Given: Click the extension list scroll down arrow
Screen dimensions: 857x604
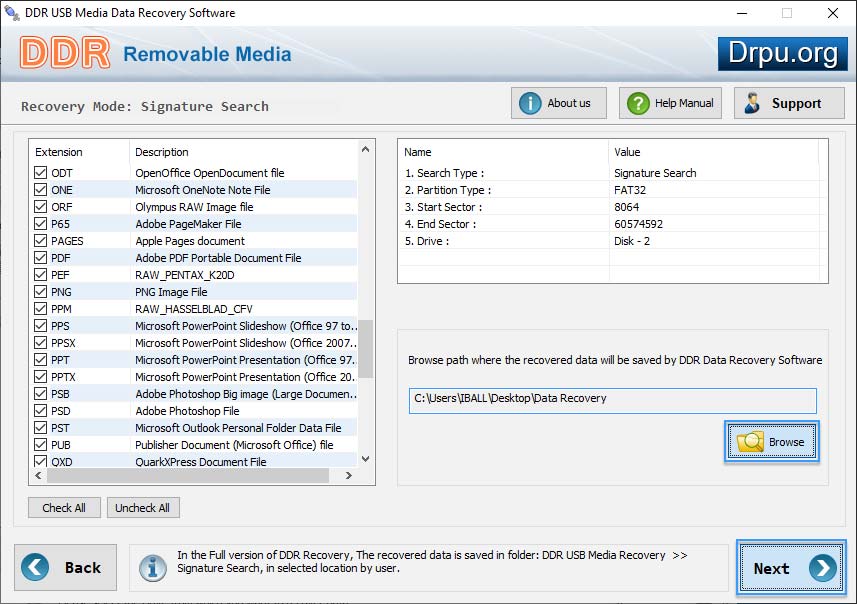Looking at the screenshot, I should (x=366, y=459).
